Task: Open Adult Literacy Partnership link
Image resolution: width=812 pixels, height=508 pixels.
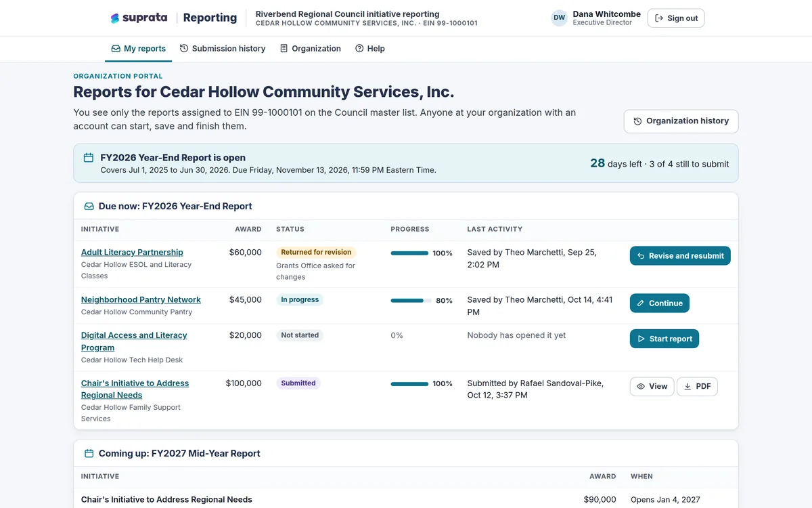Action: [132, 252]
